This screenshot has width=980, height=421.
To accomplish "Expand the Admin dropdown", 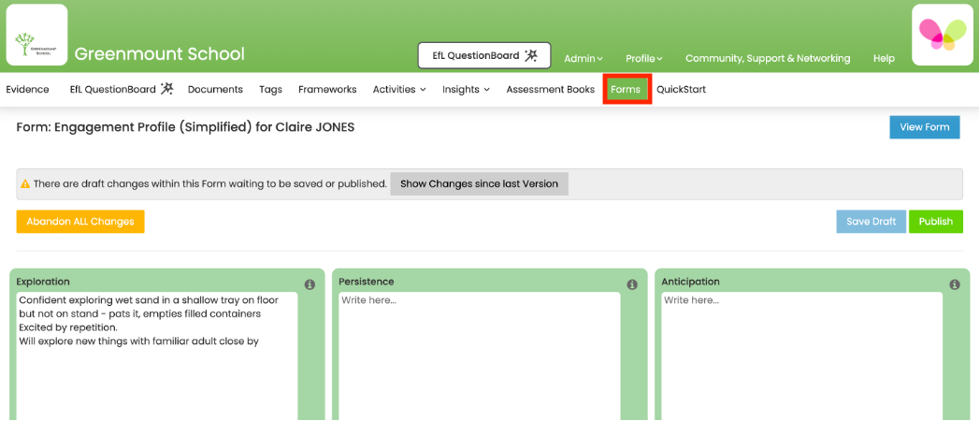I will pos(584,58).
